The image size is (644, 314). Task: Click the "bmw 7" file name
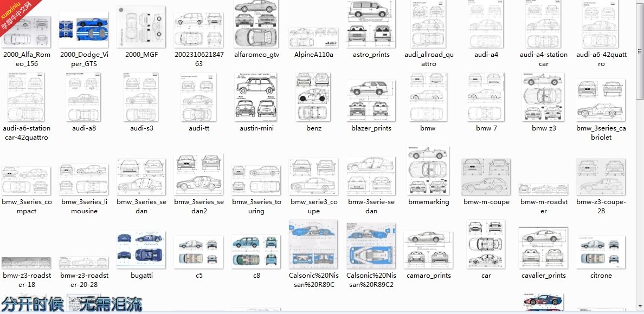pyautogui.click(x=486, y=128)
